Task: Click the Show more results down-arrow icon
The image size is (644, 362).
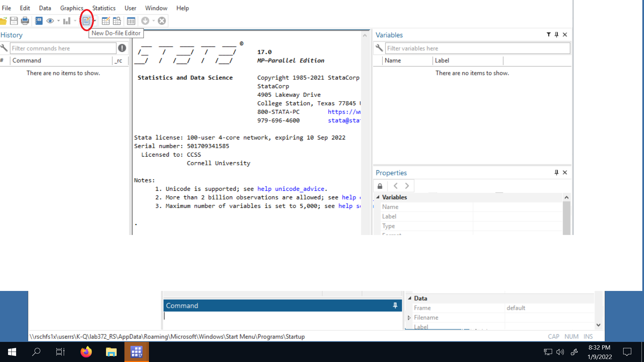Action: (x=145, y=21)
